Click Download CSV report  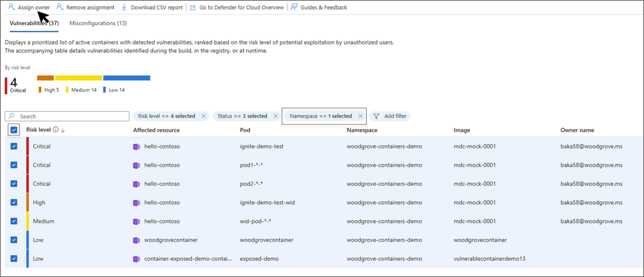pos(152,7)
